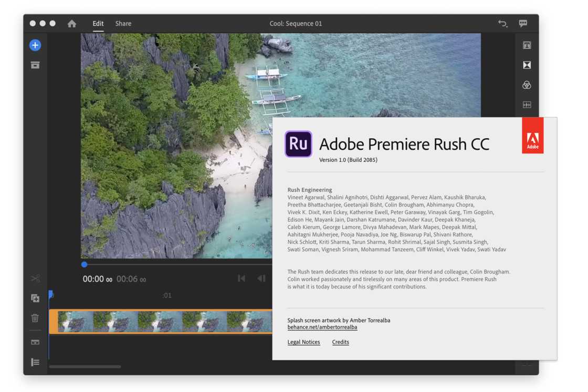Open the Project panel box icon
Viewport: 588px width, 392px height.
pos(35,65)
